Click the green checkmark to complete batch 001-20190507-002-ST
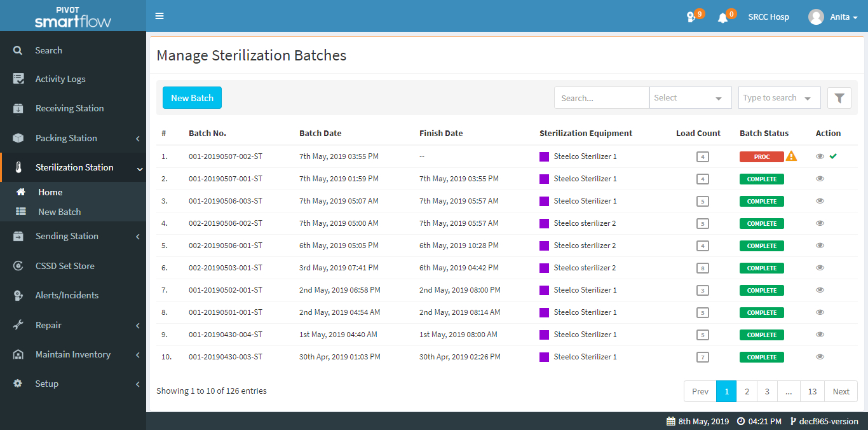Image resolution: width=868 pixels, height=430 pixels. click(833, 156)
